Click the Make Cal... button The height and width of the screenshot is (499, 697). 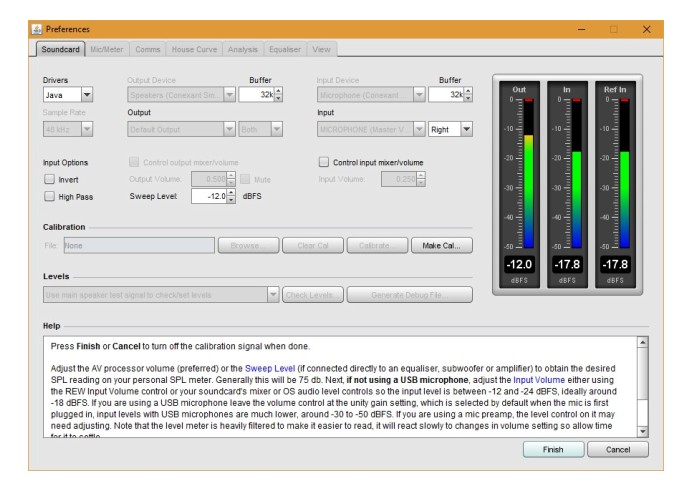(x=444, y=244)
